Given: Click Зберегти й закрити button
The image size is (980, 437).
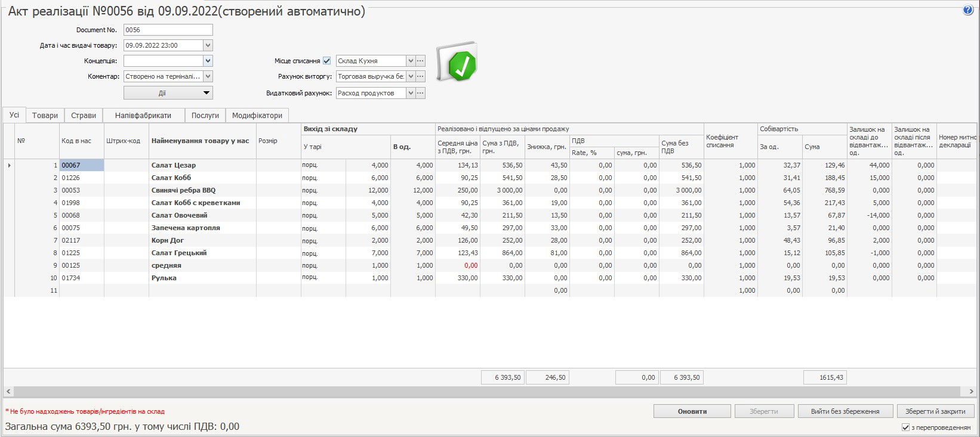Looking at the screenshot, I should point(935,411).
